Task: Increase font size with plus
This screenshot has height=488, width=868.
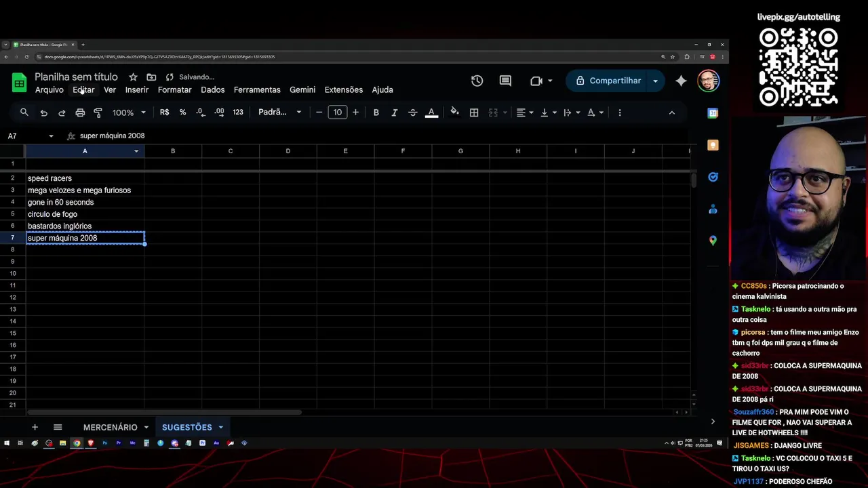Action: (355, 113)
